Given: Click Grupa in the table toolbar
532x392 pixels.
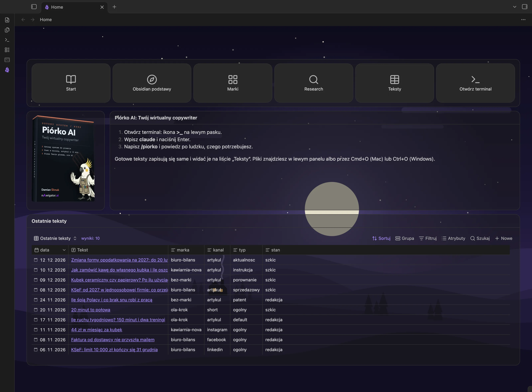Looking at the screenshot, I should click(x=405, y=238).
